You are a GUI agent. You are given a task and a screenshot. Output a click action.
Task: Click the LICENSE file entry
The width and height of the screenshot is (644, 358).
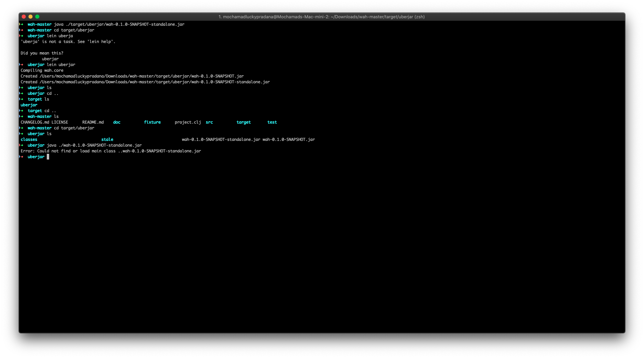(x=59, y=122)
